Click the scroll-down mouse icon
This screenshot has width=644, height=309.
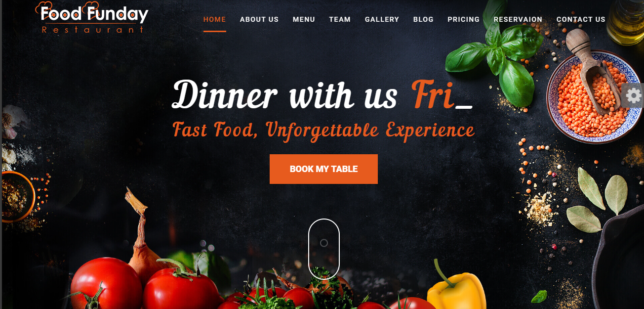click(x=324, y=249)
